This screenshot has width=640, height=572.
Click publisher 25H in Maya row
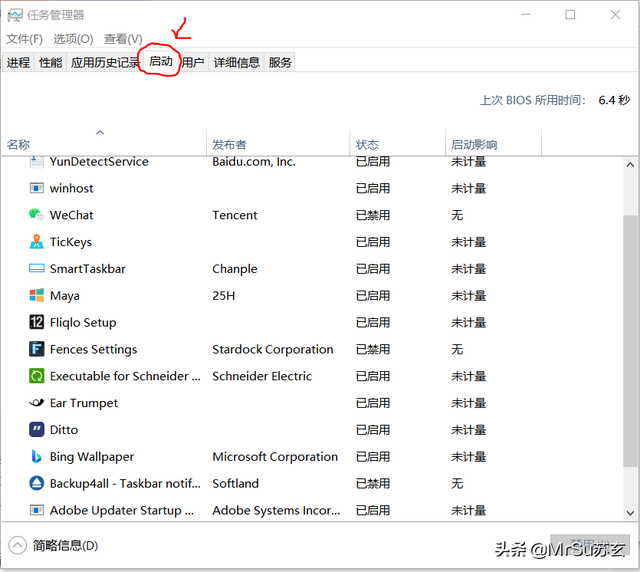click(x=224, y=296)
